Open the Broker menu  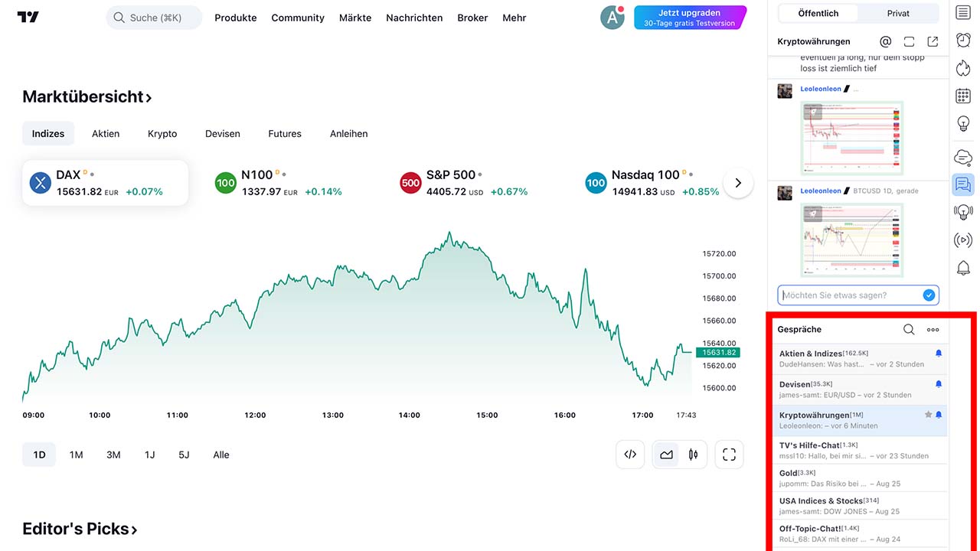(472, 18)
